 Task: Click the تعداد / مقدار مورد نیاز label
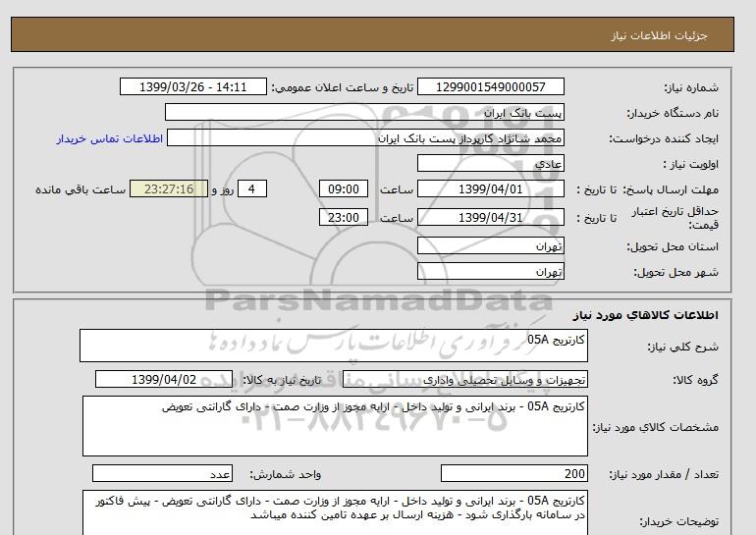pos(664,474)
